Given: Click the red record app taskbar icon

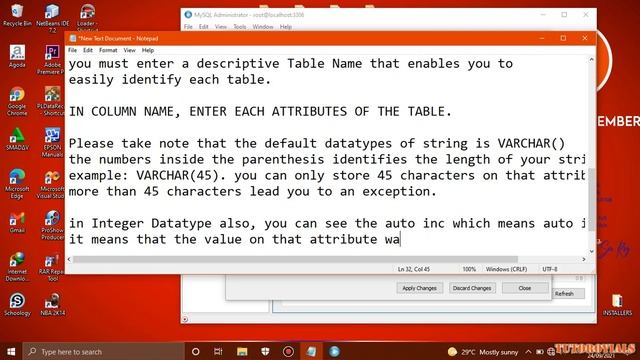Looking at the screenshot, I should point(288,351).
